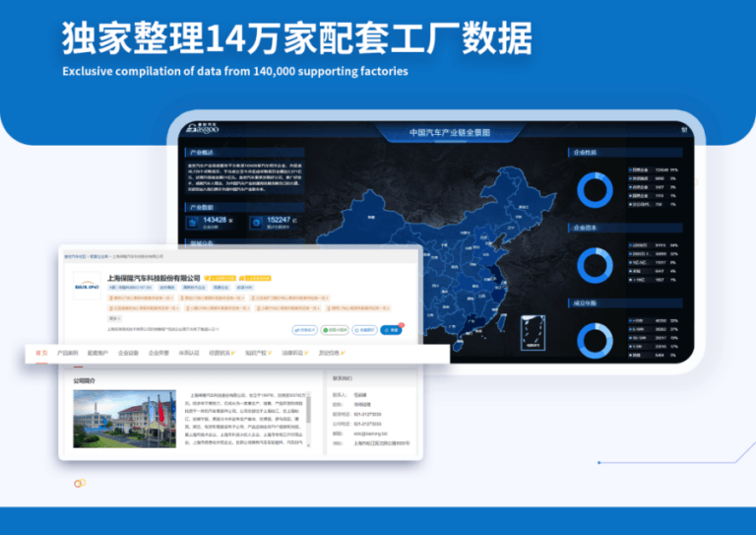Click the round icon beside 152247
The height and width of the screenshot is (535, 756).
(x=257, y=223)
